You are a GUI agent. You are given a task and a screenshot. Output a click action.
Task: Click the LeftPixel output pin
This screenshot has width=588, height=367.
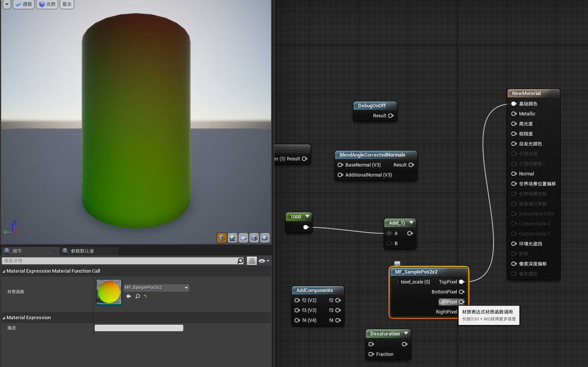click(461, 302)
